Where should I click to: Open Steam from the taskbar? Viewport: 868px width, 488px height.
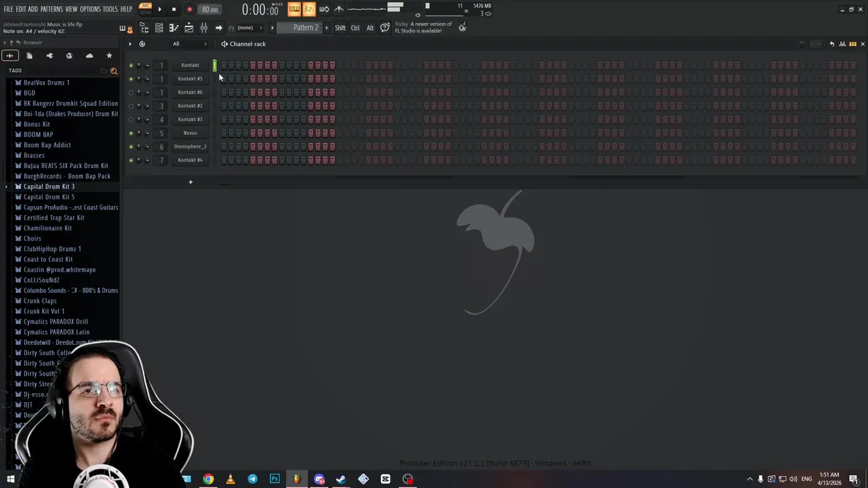coord(341,479)
